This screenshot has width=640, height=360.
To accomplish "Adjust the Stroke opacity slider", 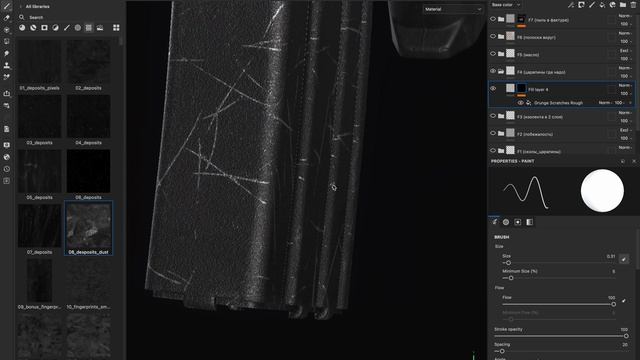I will pos(561,336).
